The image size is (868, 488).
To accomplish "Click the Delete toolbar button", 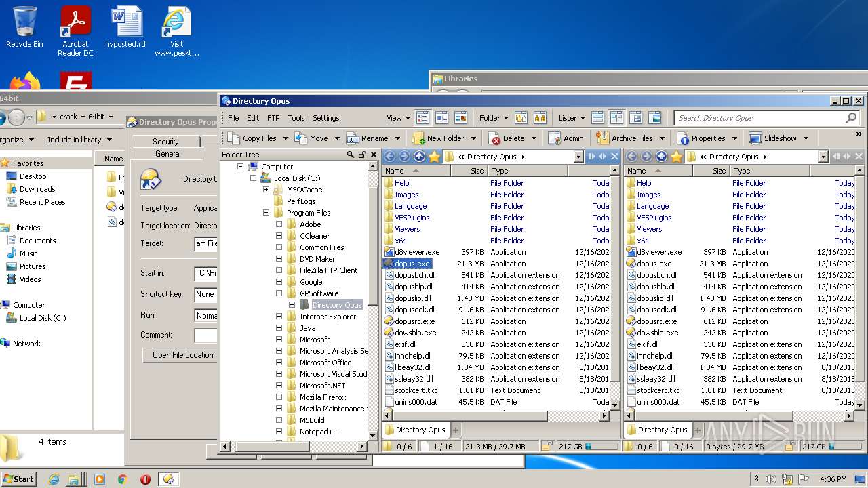I will 507,138.
